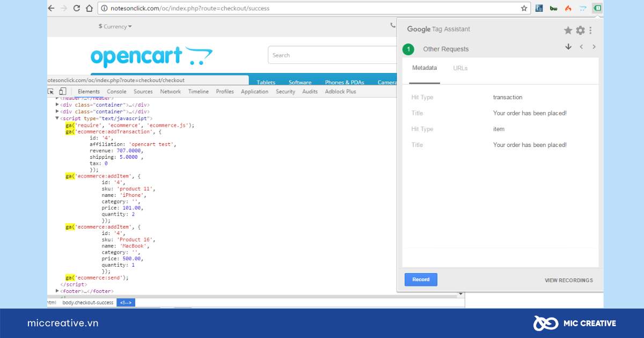
Task: Collapse the script text/javascript node
Action: (57, 118)
